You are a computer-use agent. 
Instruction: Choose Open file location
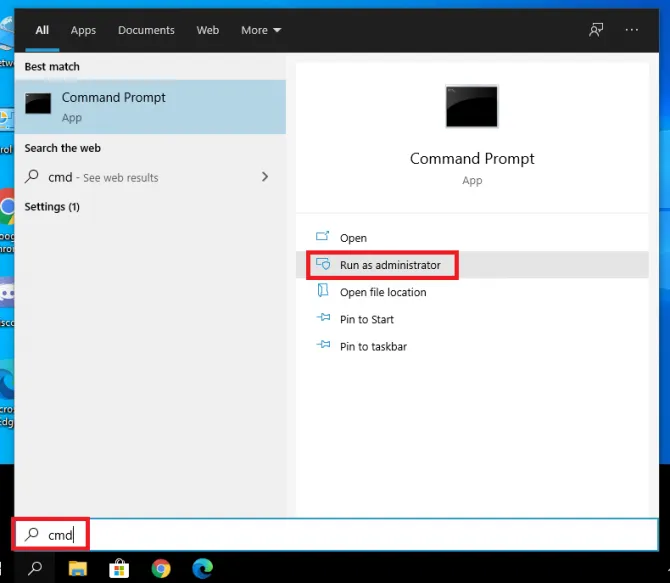(382, 292)
